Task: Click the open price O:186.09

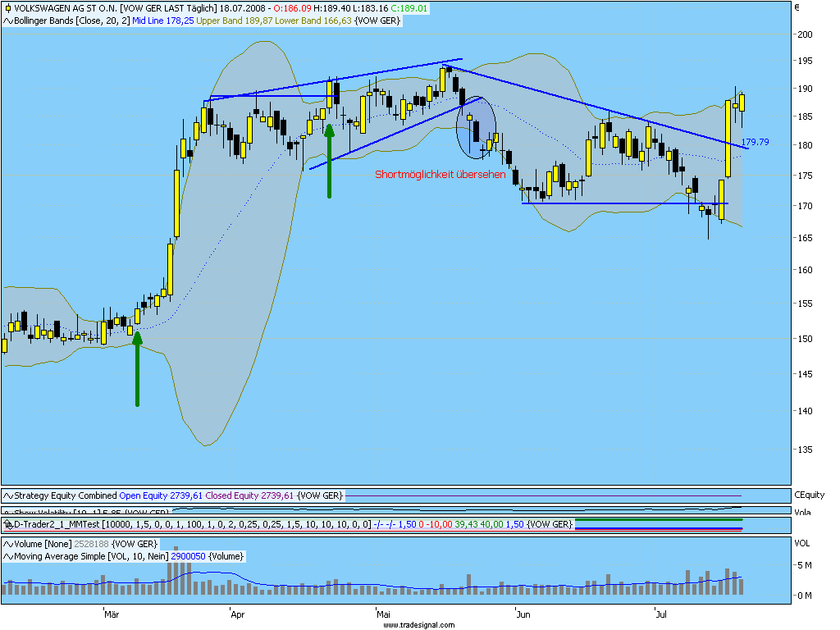Action: (x=292, y=8)
